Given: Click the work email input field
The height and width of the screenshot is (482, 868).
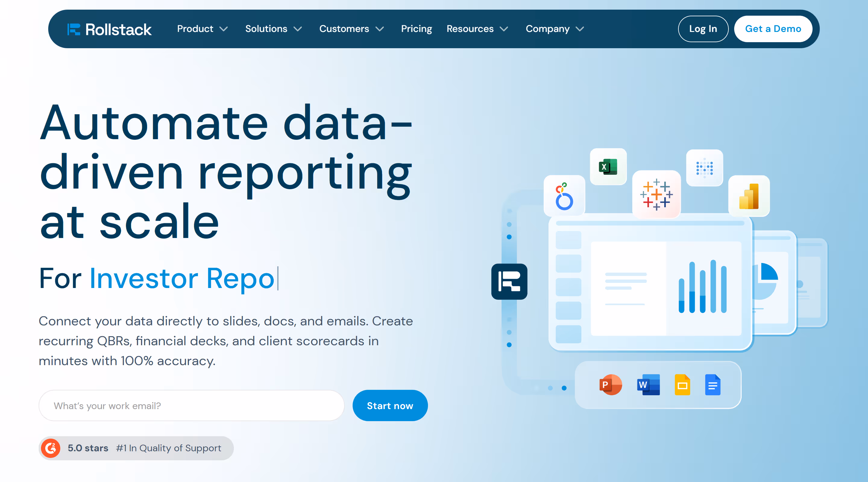Looking at the screenshot, I should pyautogui.click(x=191, y=405).
